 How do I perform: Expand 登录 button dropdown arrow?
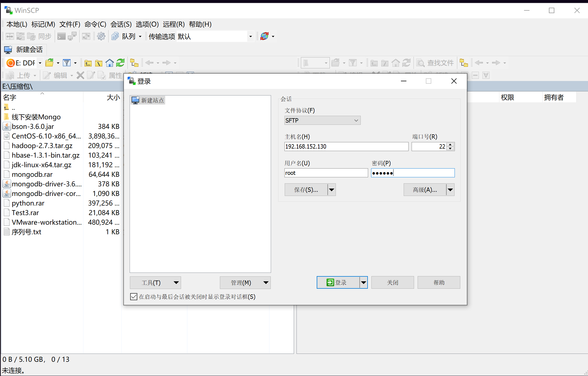[363, 283]
